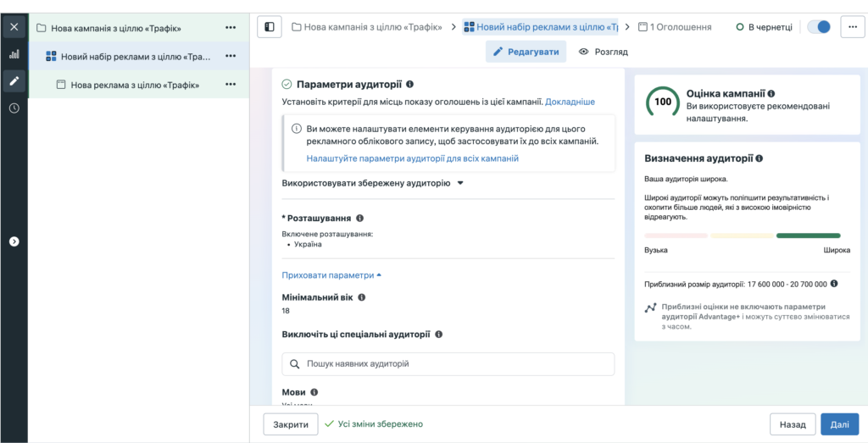
Task: Open the bar chart insights icon in sidebar
Action: point(14,54)
